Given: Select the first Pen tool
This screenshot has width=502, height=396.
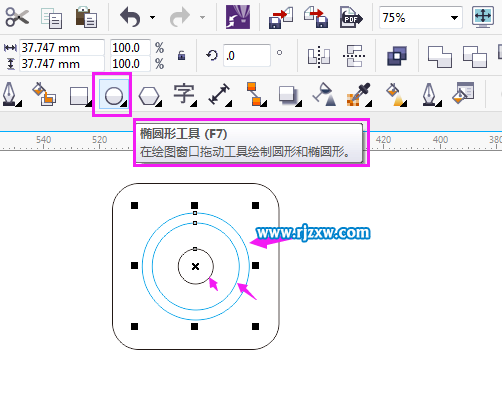Looking at the screenshot, I should click(11, 95).
